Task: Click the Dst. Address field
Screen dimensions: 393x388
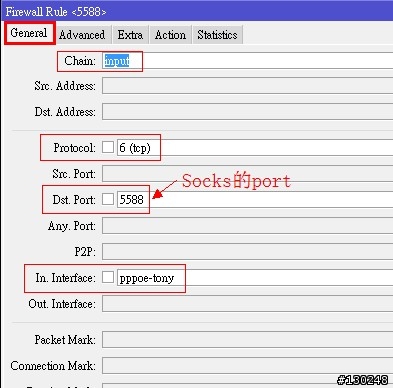Action: [247, 112]
